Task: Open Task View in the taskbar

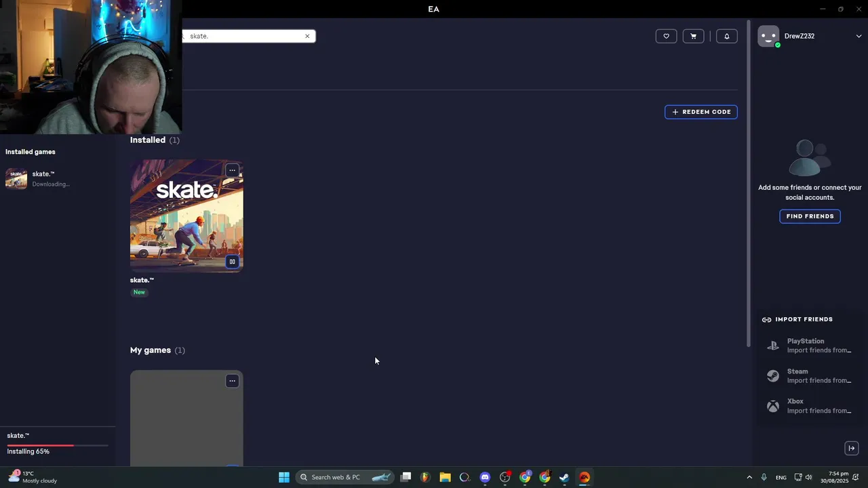Action: coord(406,477)
